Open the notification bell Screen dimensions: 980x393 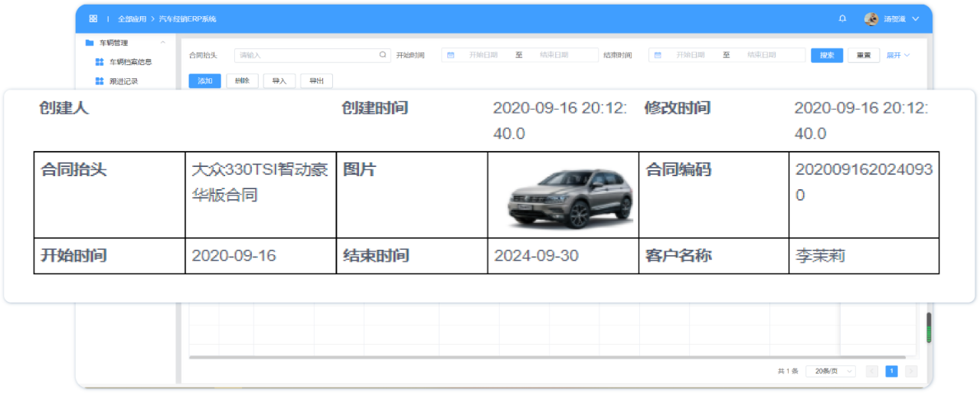[x=842, y=18]
